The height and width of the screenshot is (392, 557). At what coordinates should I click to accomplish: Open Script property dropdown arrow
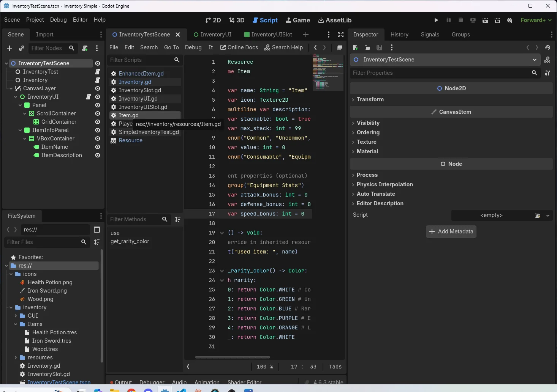548,216
